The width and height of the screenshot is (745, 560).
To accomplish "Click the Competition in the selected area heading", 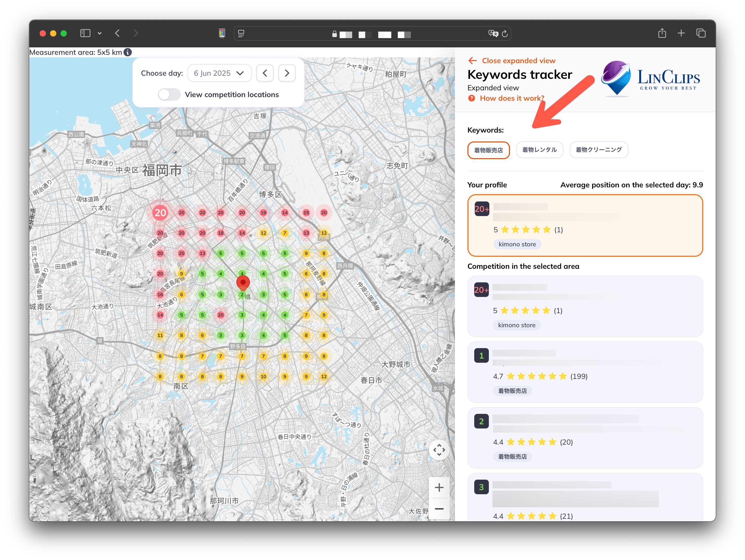I will point(523,266).
